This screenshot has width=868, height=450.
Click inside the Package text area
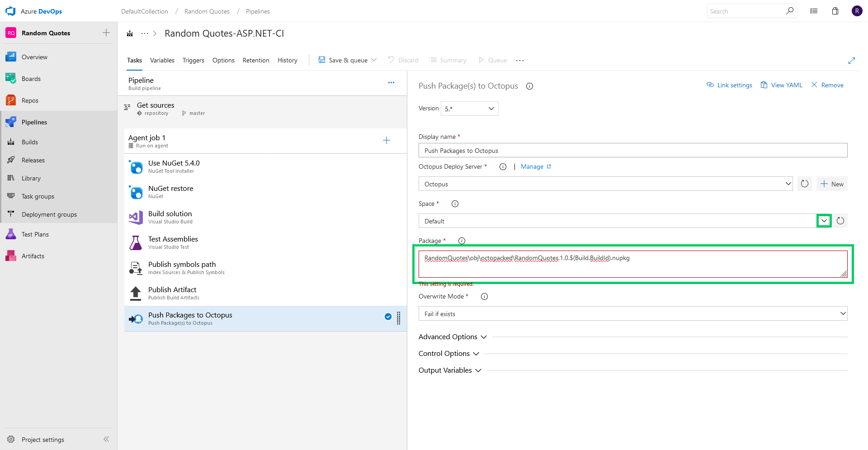coord(633,264)
